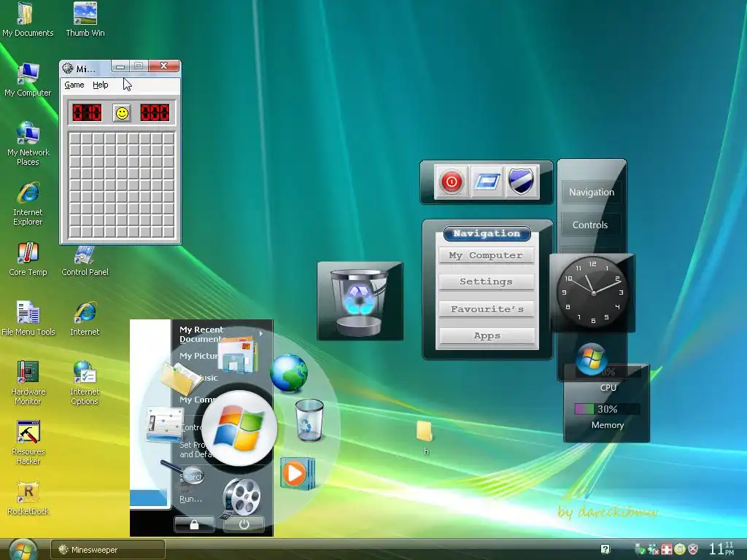Click the messenger tray icon with red x

click(x=653, y=550)
